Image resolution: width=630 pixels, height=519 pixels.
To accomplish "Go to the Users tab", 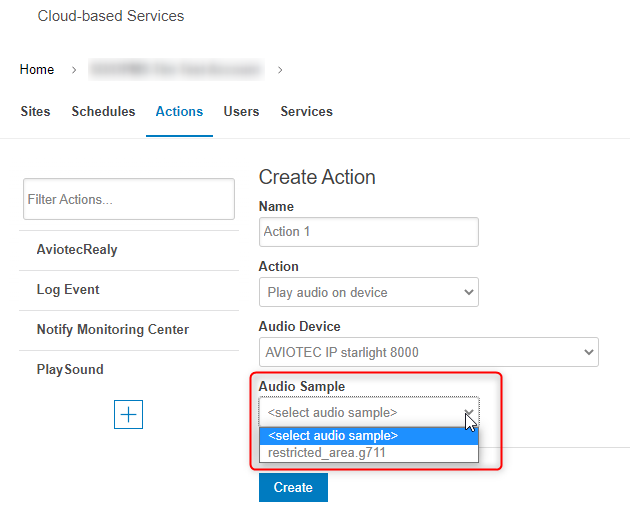I will tap(241, 111).
